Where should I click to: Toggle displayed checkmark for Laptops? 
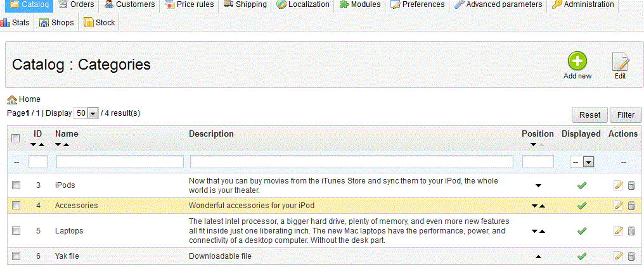click(581, 231)
